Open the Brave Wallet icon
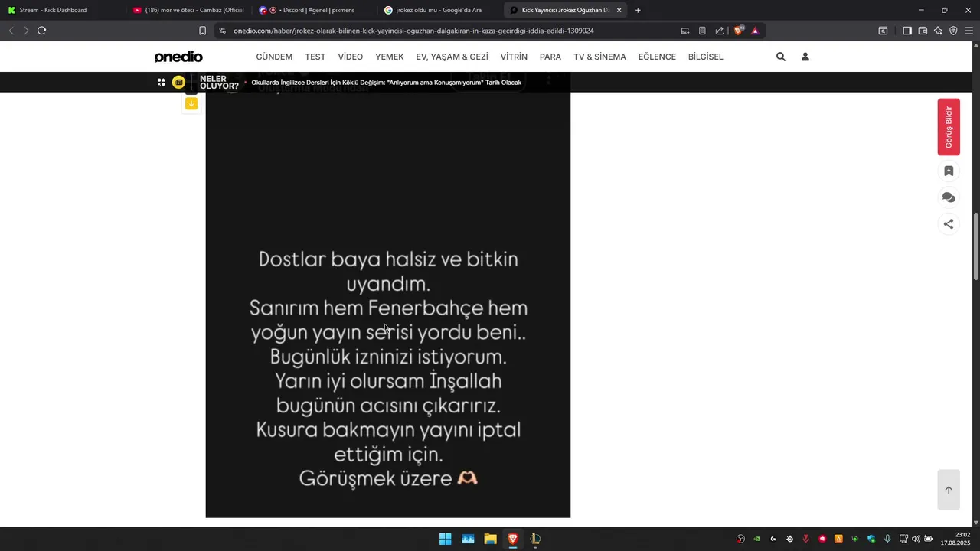The width and height of the screenshot is (980, 551). tap(923, 31)
